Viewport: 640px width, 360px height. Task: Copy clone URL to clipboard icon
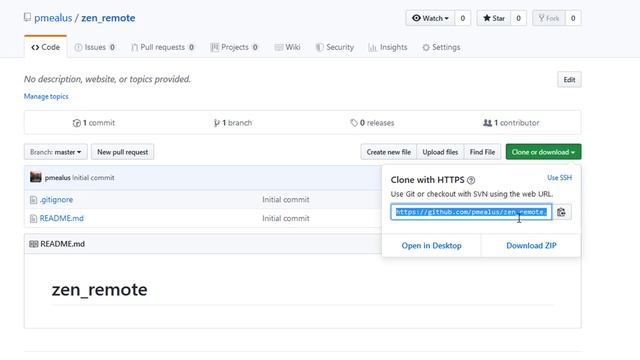561,212
